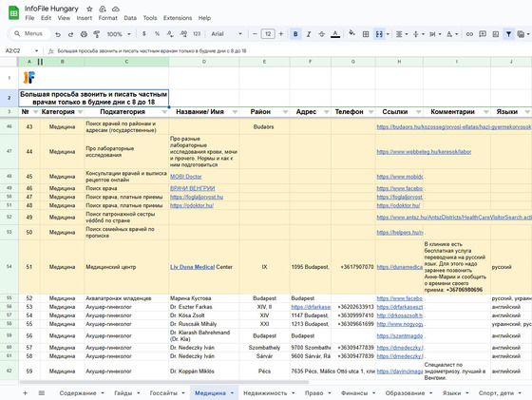The height and width of the screenshot is (400, 532).
Task: Open all sheets list icon
Action: pos(42,393)
